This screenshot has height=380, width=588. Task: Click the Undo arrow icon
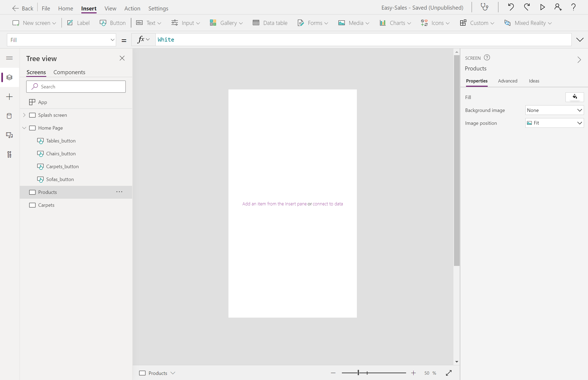(510, 7)
